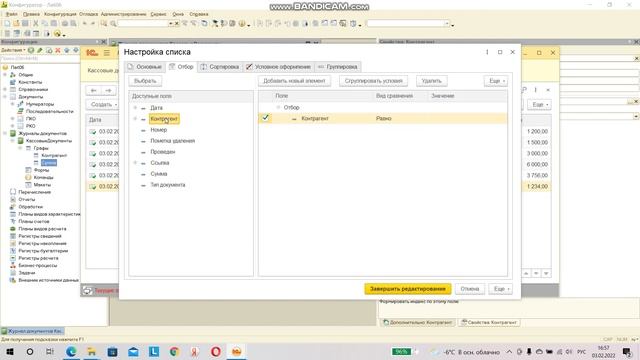This screenshot has width=640, height=360.
Task: Expand the Справочники tree node
Action: pos(5,89)
